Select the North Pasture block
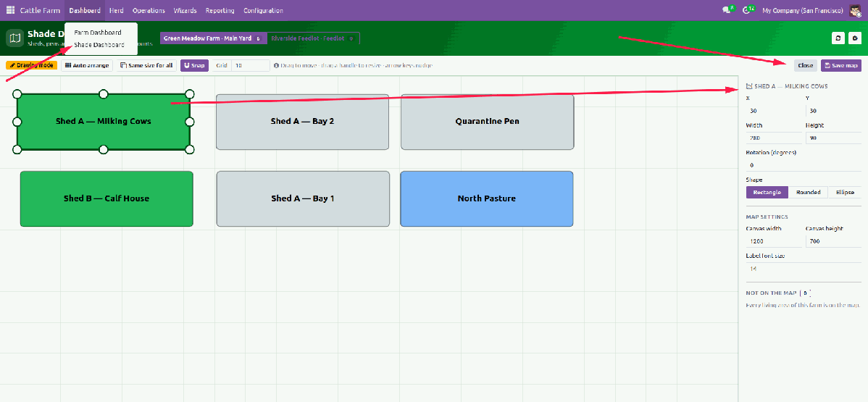868x402 pixels. [487, 198]
